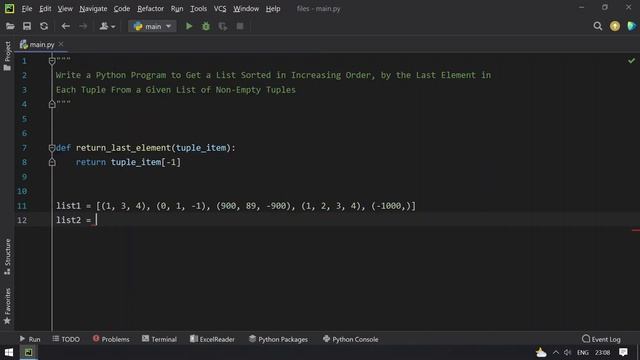Click the colorful plugin icon at top right
The image size is (640, 360).
click(x=632, y=26)
